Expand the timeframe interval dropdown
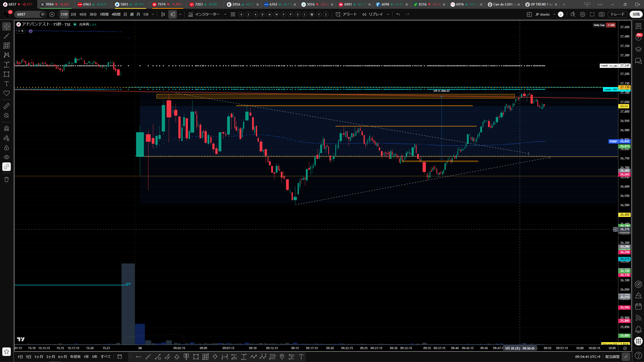Viewport: 644px width, 362px height. [153, 14]
